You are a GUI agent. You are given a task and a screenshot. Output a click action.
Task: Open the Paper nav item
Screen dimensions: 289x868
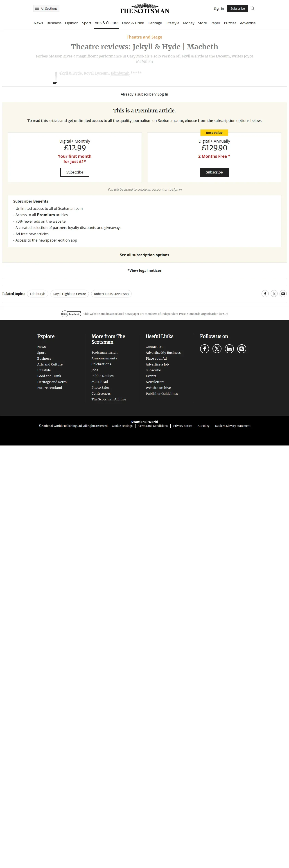pyautogui.click(x=215, y=23)
